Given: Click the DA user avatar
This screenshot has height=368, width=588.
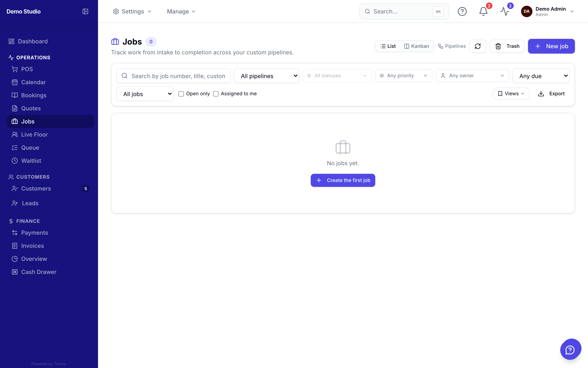Looking at the screenshot, I should (527, 11).
